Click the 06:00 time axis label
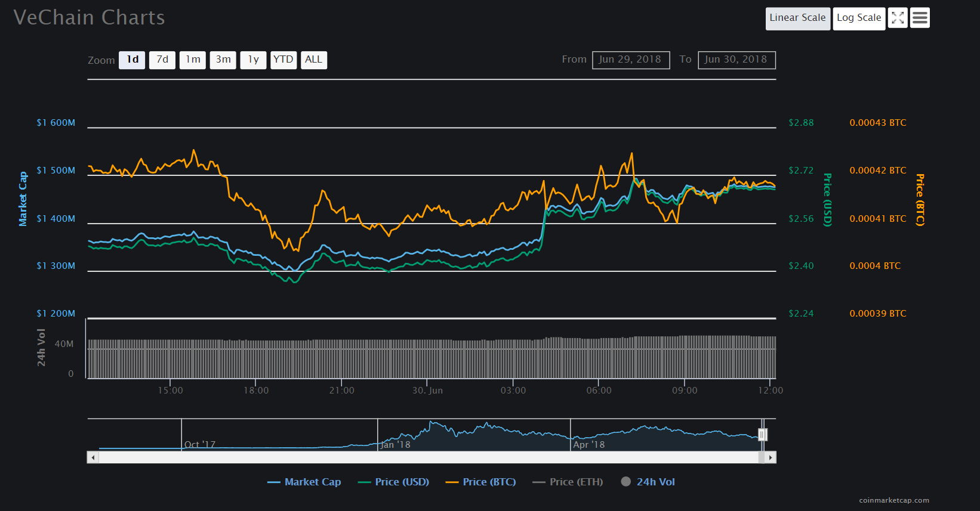Screen dimensions: 980x511 click(x=599, y=391)
